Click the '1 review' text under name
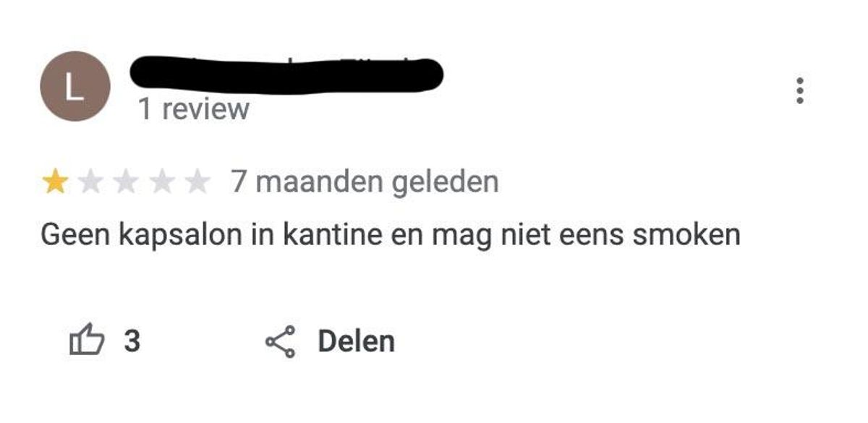868x423 pixels. pos(194,109)
